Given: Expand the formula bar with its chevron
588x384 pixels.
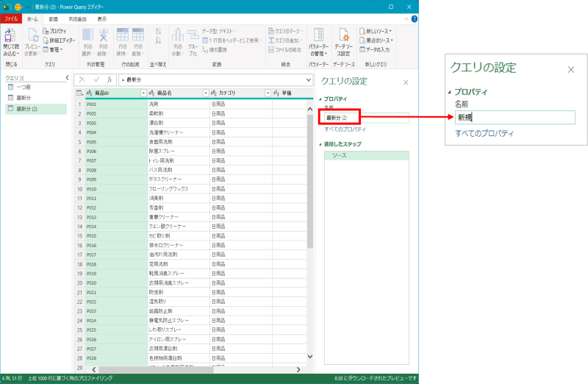Looking at the screenshot, I should [x=309, y=79].
